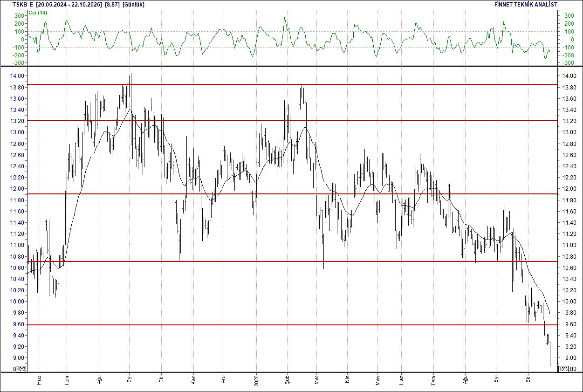Click -300 on the left CCI axis
The height and width of the screenshot is (392, 583).
point(18,63)
